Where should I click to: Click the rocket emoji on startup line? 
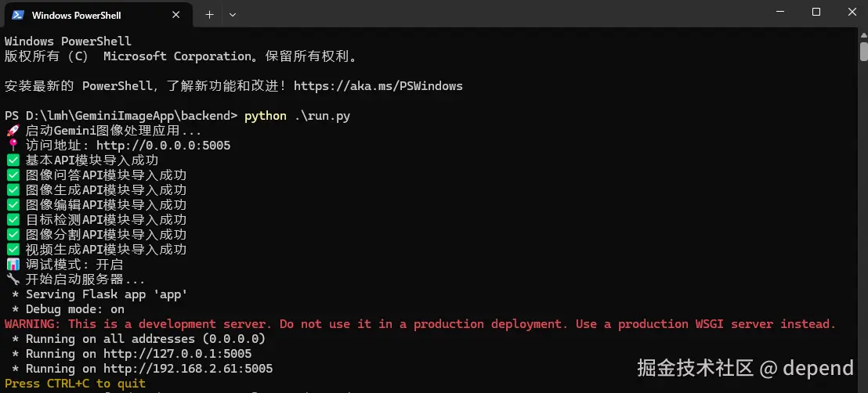(13, 131)
